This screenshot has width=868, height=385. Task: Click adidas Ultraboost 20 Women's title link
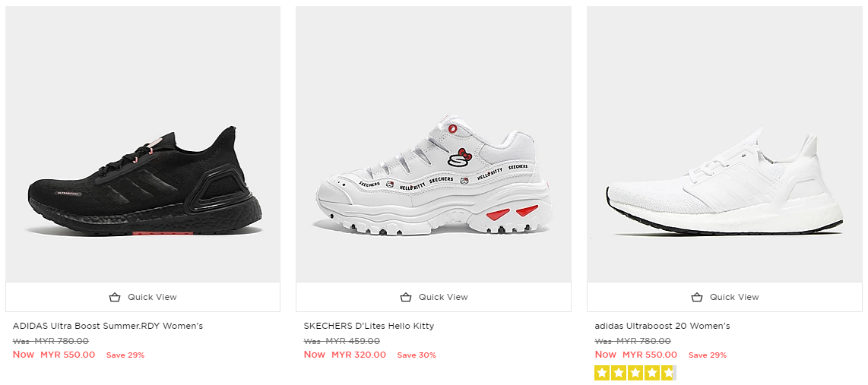tap(662, 326)
